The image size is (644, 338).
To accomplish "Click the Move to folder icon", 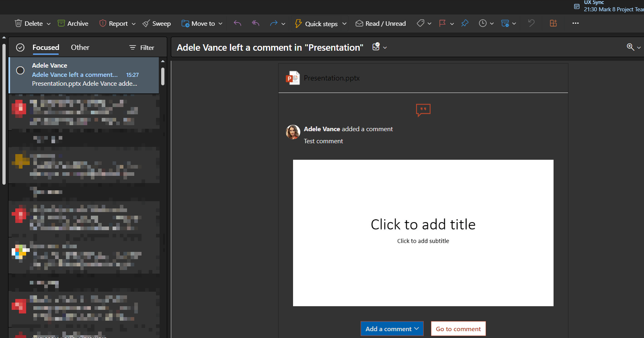I will click(185, 23).
